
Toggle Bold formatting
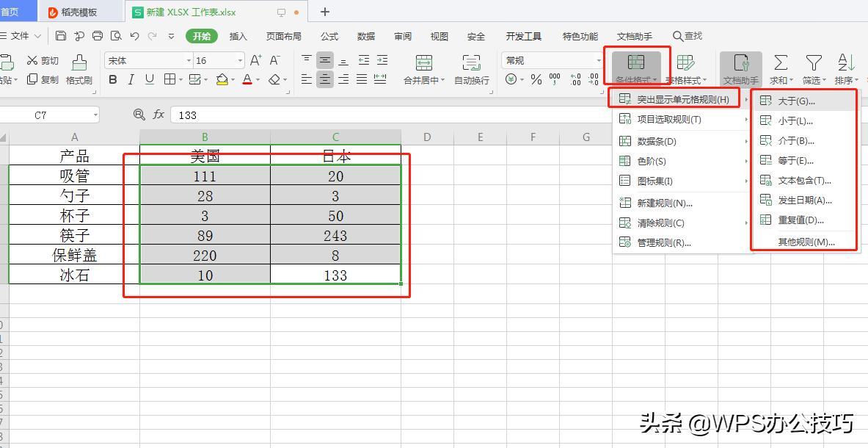point(113,79)
